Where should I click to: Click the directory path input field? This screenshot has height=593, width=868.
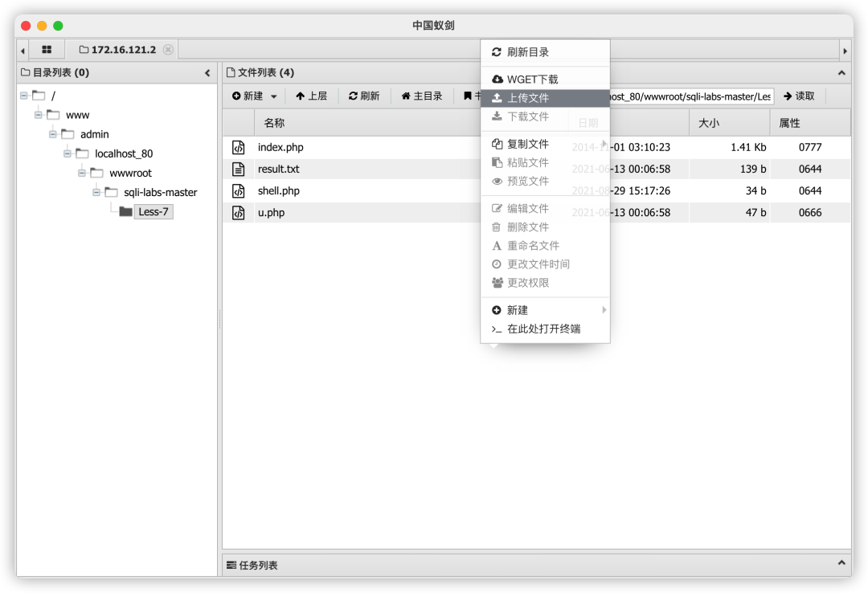point(691,96)
